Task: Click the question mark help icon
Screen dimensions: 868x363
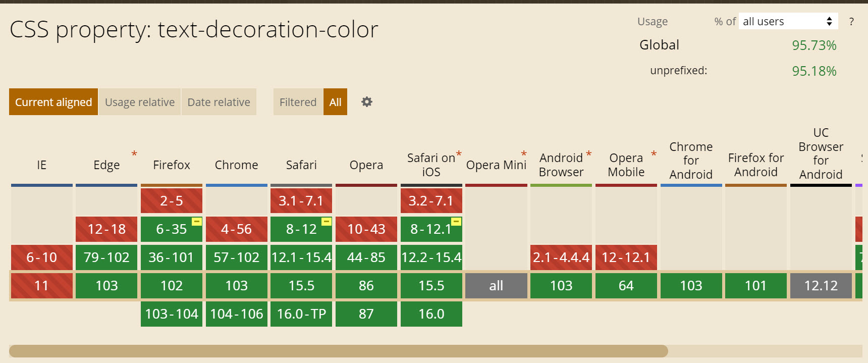Action: coord(851,22)
